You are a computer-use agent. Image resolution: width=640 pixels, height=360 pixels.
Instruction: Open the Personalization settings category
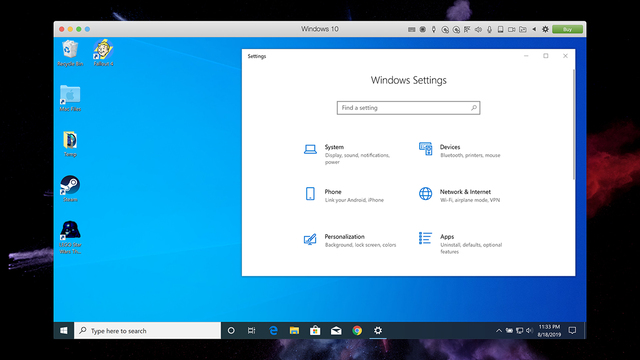[350, 240]
